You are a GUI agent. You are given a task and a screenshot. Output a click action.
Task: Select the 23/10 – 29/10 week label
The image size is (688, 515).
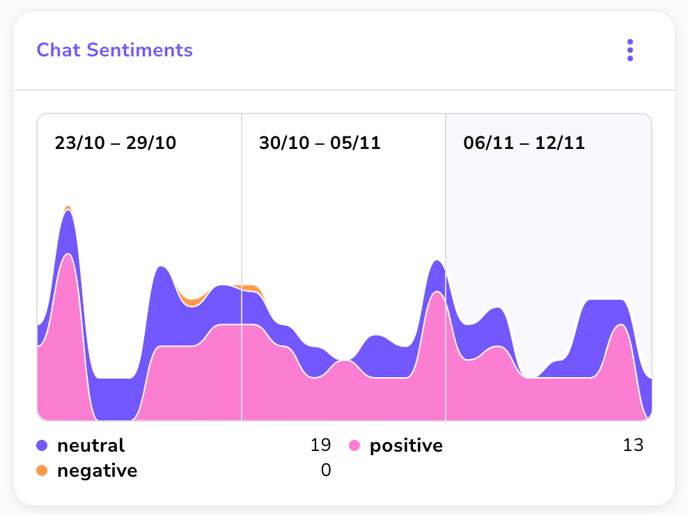coord(115,143)
